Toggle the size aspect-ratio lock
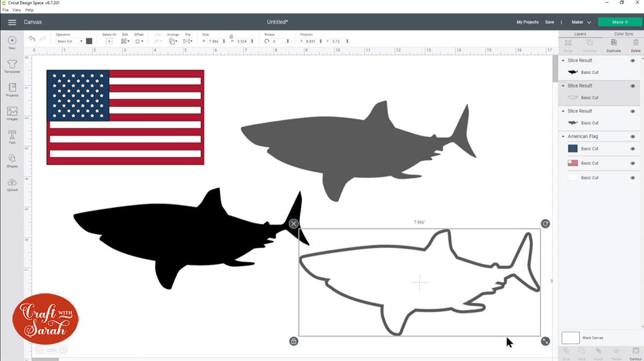644x361 pixels. click(x=231, y=37)
